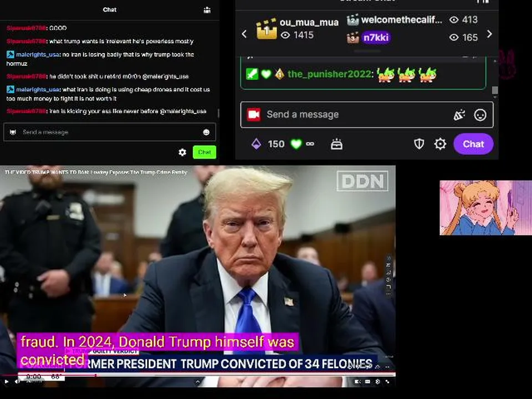
Task: Open the_punisher2022 username in stream chat
Action: coord(329,74)
